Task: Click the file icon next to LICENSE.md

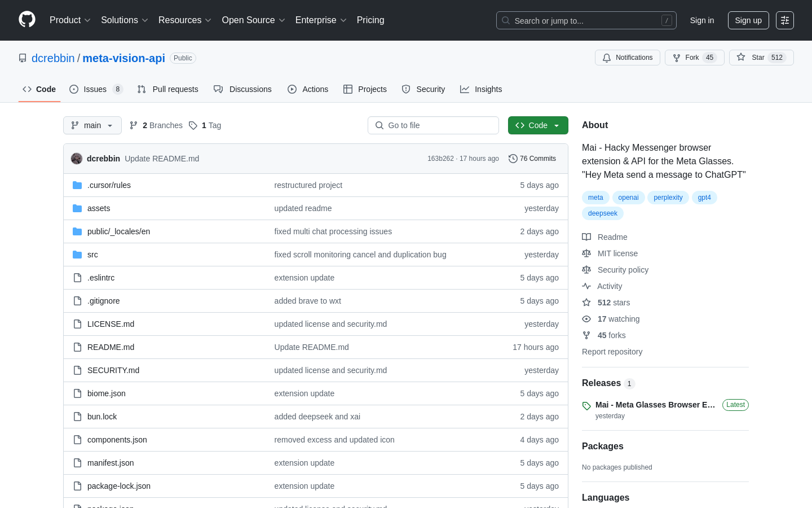Action: (77, 324)
